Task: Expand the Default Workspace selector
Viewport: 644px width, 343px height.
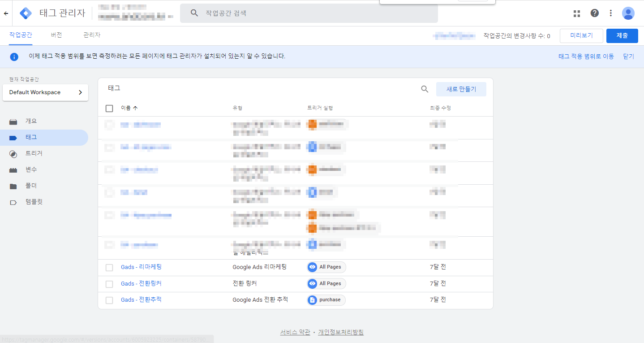Action: [x=45, y=92]
